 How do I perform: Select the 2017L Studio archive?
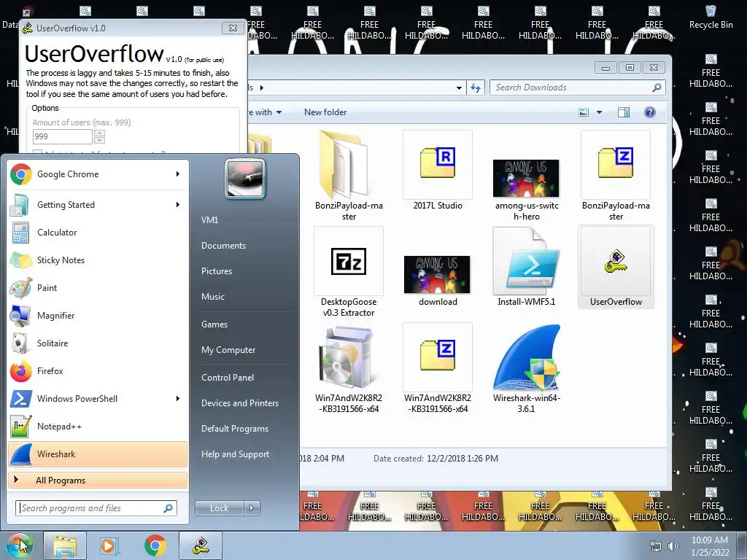pos(438,171)
